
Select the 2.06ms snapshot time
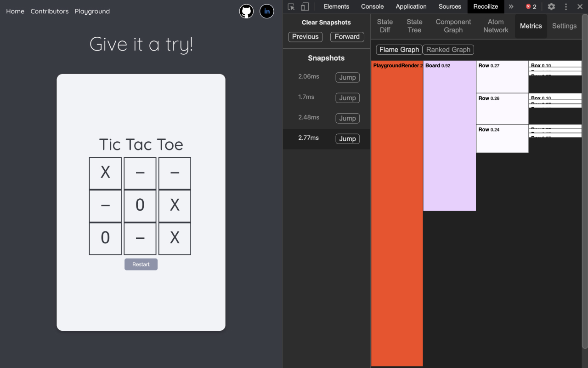309,76
